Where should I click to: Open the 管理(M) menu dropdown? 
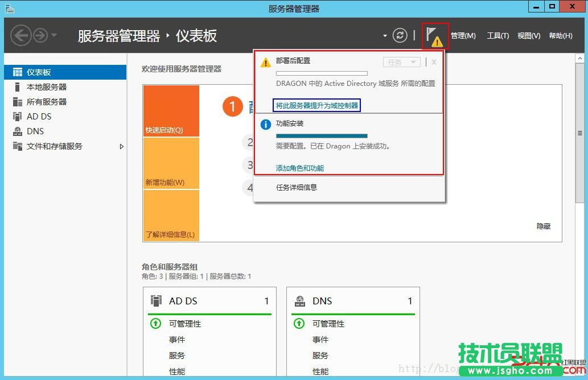click(464, 35)
